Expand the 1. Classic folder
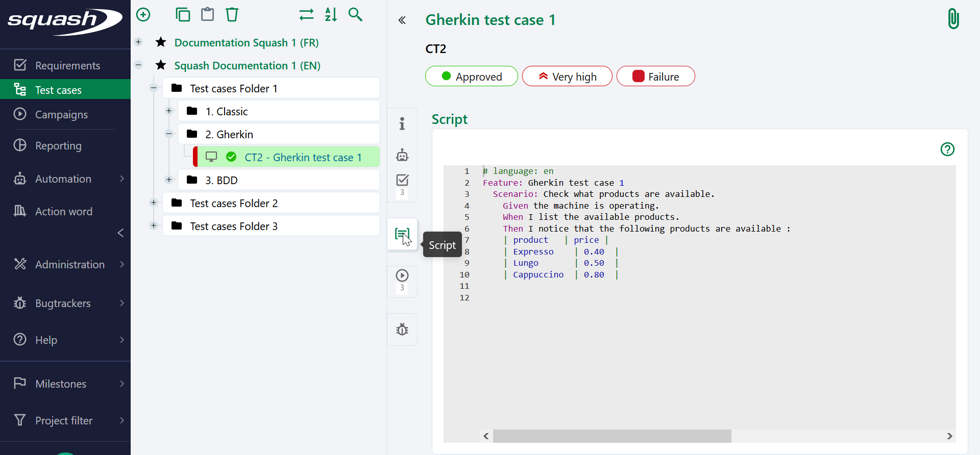This screenshot has height=455, width=980. [x=169, y=111]
